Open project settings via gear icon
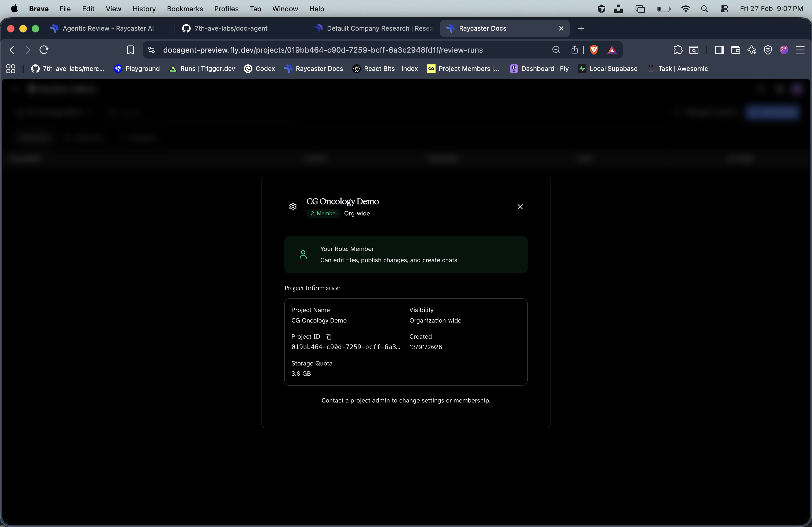This screenshot has width=812, height=527. point(293,207)
